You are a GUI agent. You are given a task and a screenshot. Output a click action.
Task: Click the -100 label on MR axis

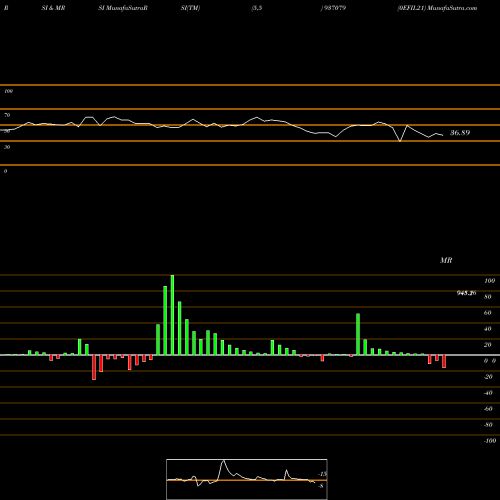490,441
